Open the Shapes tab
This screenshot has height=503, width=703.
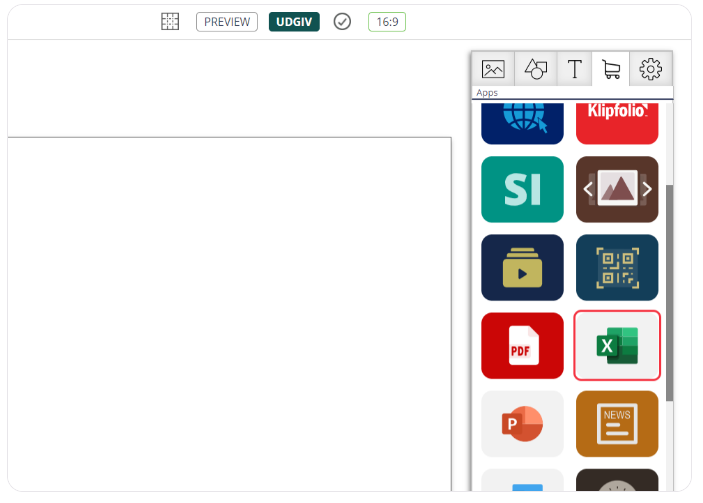click(536, 69)
